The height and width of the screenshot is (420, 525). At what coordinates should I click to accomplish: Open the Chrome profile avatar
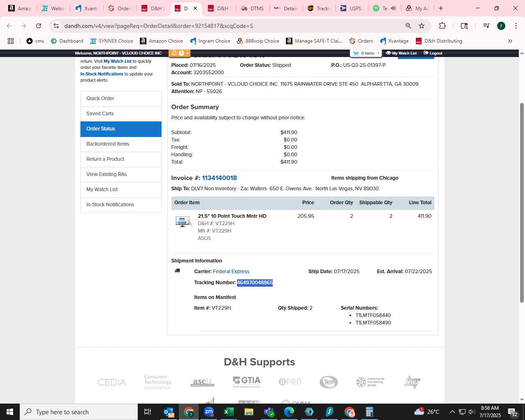click(501, 26)
